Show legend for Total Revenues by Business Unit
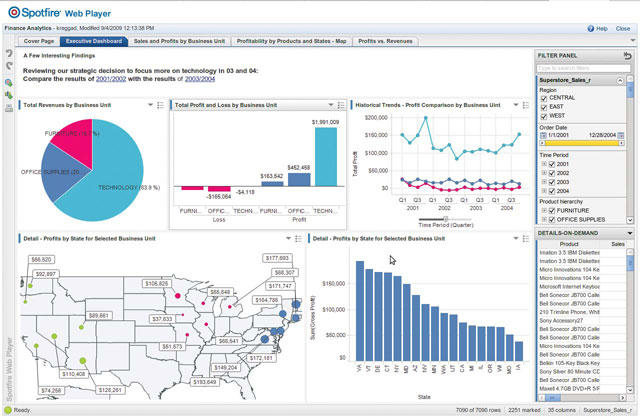640x416 pixels. pos(160,105)
